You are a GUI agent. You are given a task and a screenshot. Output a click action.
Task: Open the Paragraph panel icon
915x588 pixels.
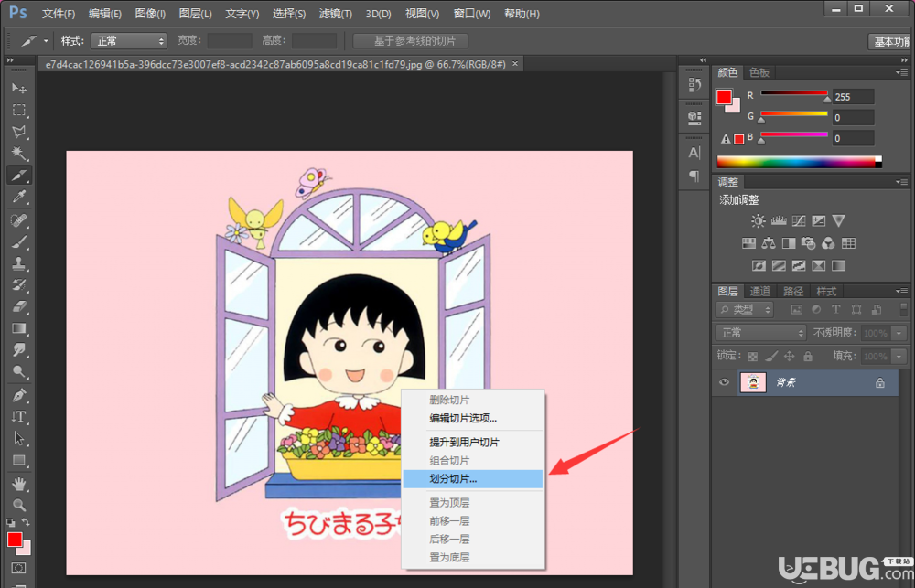pyautogui.click(x=694, y=176)
